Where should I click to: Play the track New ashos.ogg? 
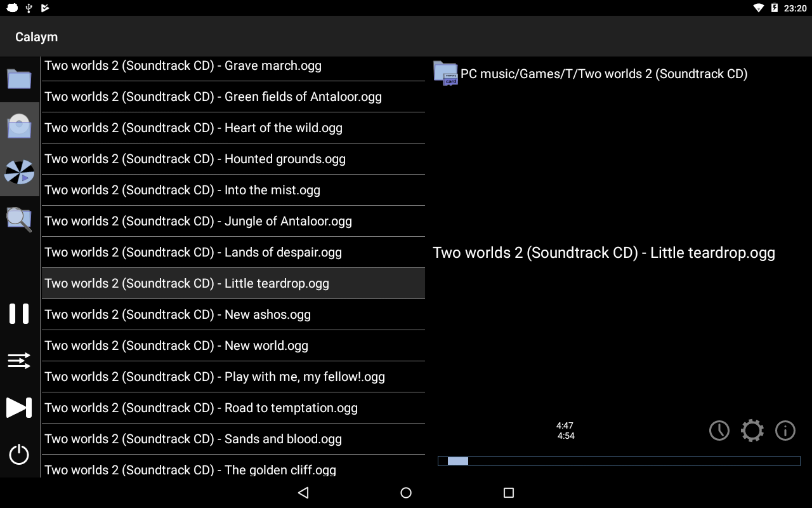coord(233,314)
